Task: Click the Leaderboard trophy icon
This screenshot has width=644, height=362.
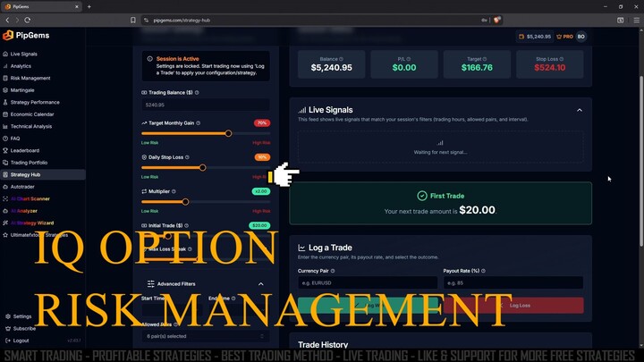Action: coord(5,151)
